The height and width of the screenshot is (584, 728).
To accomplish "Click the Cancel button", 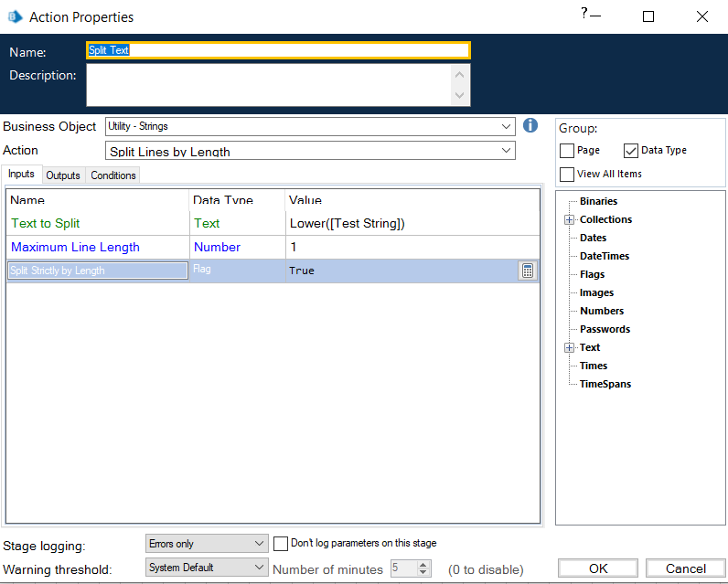I will click(685, 568).
